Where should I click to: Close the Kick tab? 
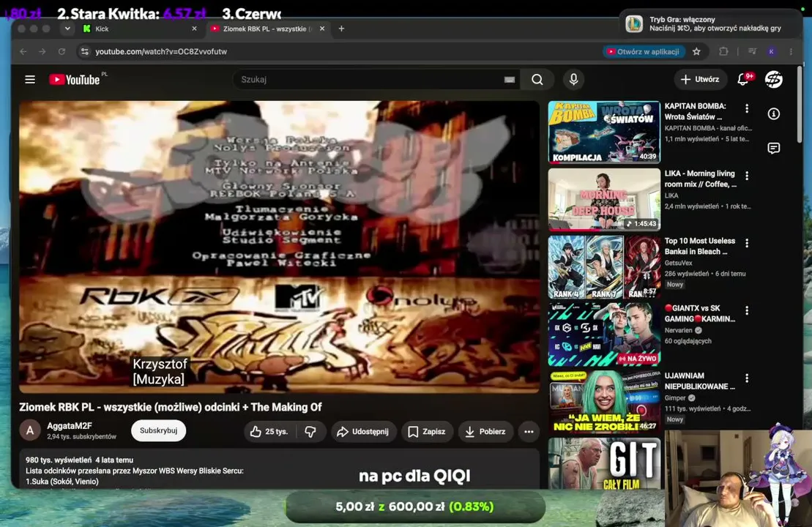coord(194,29)
